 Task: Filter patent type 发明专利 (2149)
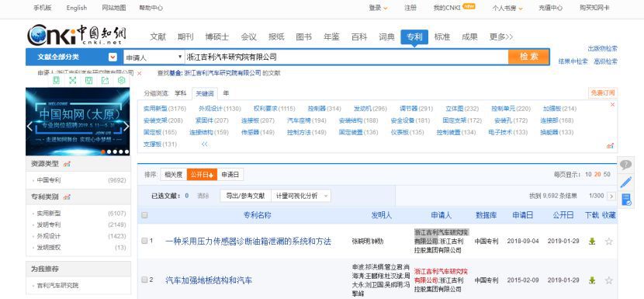pyautogui.click(x=49, y=224)
